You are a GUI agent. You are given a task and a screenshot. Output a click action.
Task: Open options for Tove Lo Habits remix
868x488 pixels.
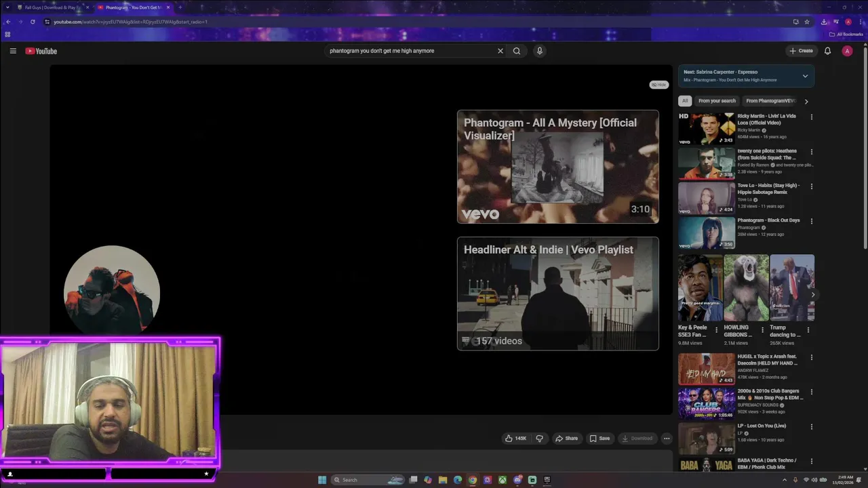(x=811, y=186)
